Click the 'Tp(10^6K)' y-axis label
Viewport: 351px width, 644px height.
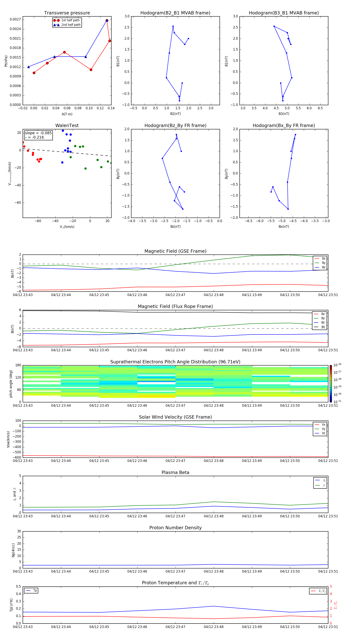pyautogui.click(x=11, y=605)
